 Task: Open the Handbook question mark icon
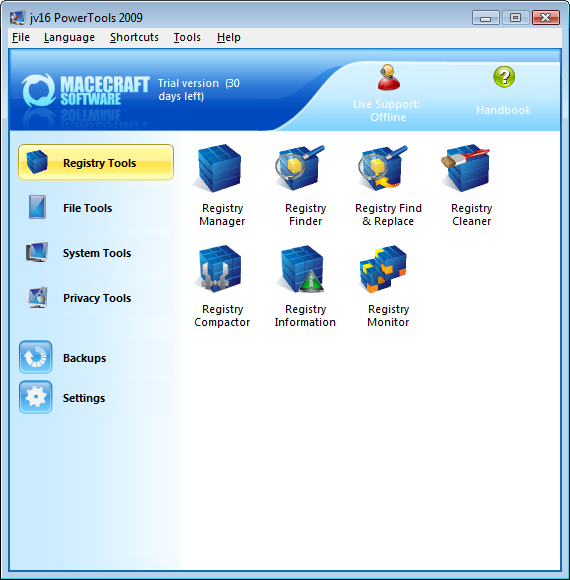click(x=504, y=77)
